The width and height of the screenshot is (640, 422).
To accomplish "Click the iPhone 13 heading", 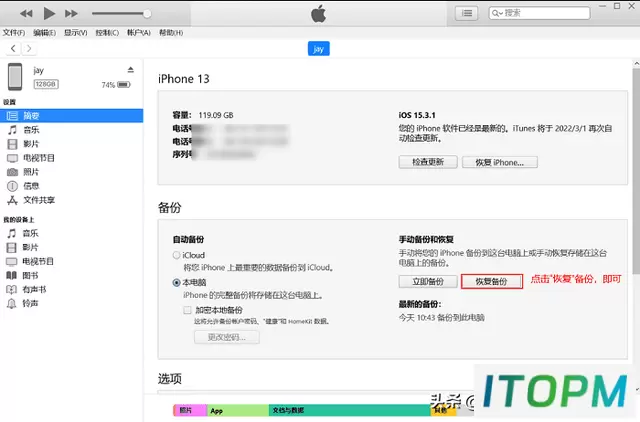I will point(184,79).
